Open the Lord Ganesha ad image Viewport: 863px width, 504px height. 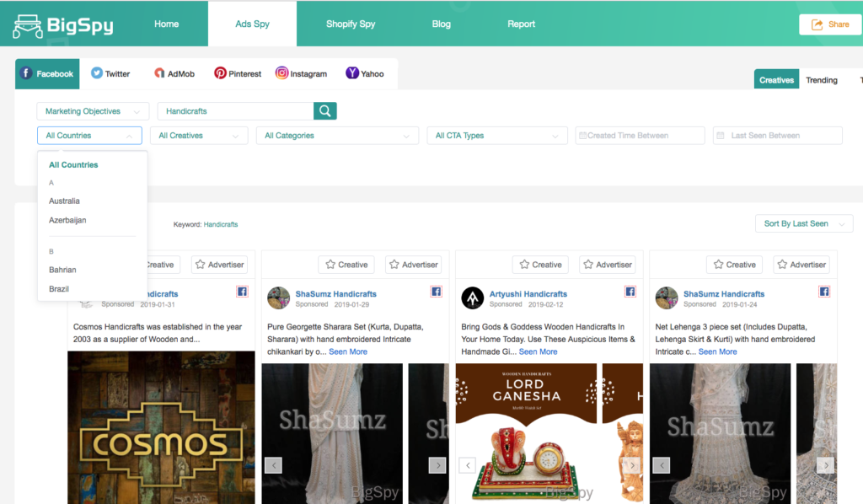526,433
